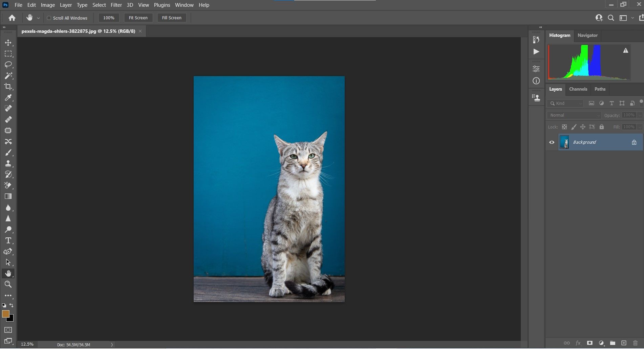Hide the Background layer visibility eye
Screen dimensions: 644x349
coord(552,142)
